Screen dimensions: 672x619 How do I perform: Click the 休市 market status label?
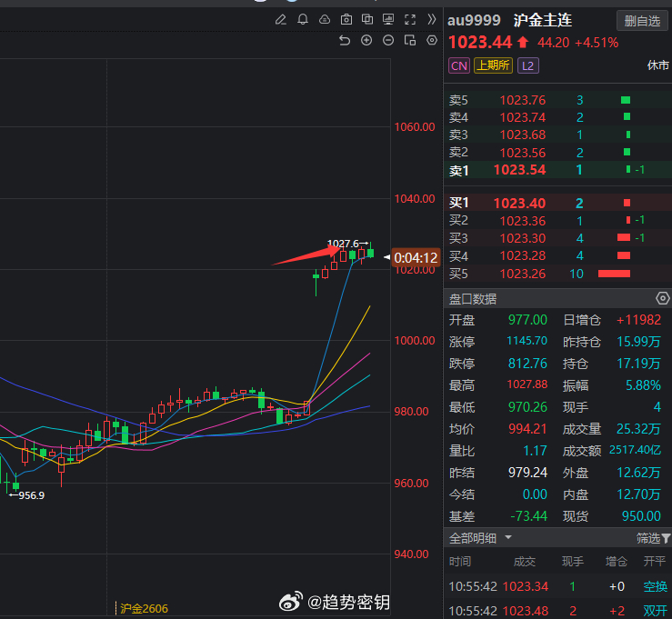pyautogui.click(x=657, y=65)
